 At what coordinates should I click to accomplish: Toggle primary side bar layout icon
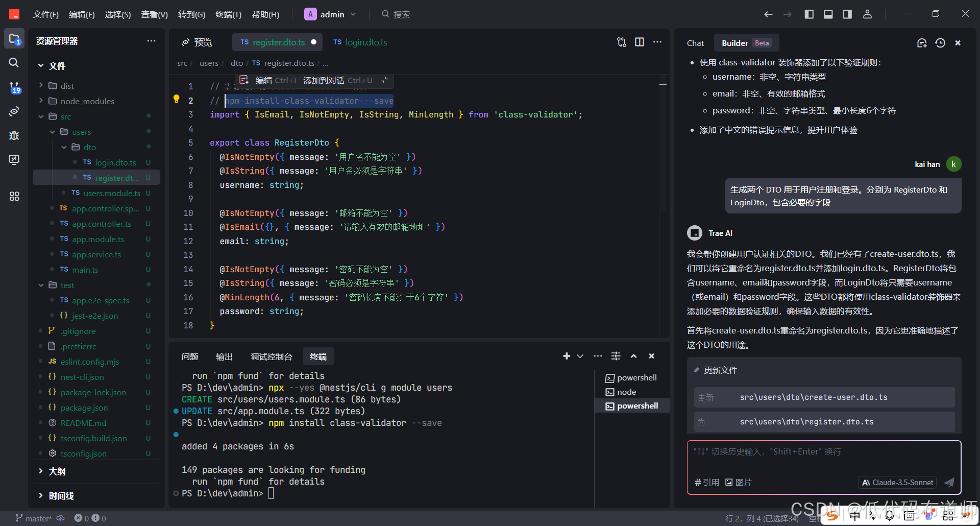[x=809, y=14]
